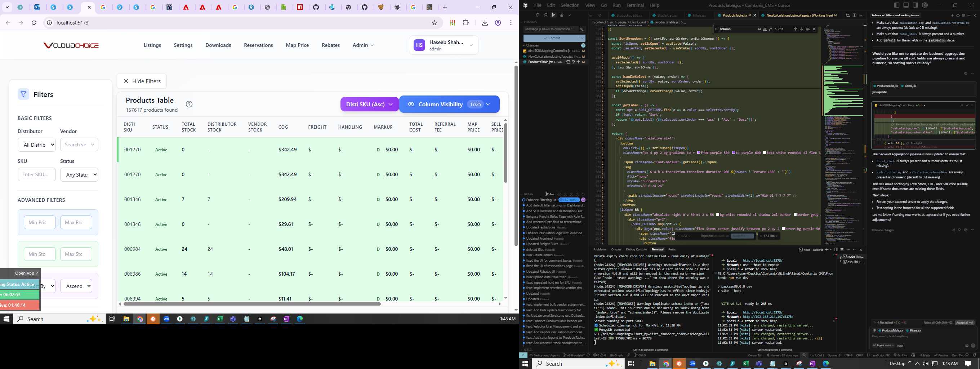Start a new chat in Cursor AI panel
The width and height of the screenshot is (980, 369).
[952, 15]
